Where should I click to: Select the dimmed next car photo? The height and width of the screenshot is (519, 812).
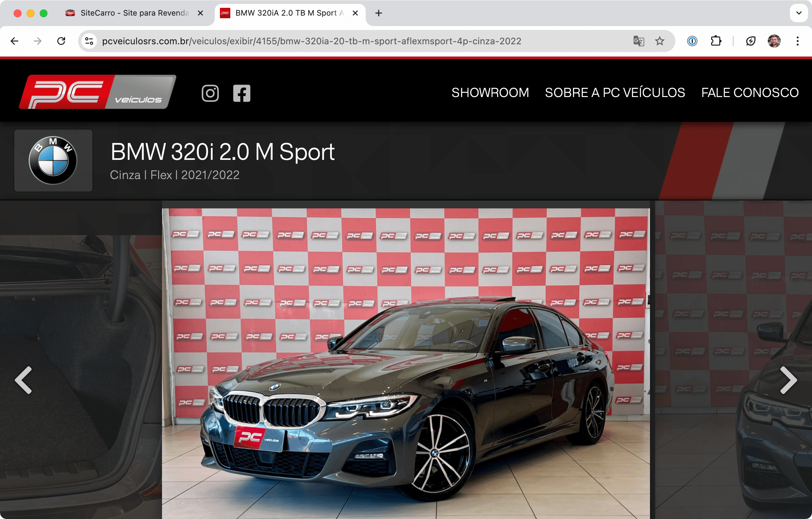click(733, 360)
